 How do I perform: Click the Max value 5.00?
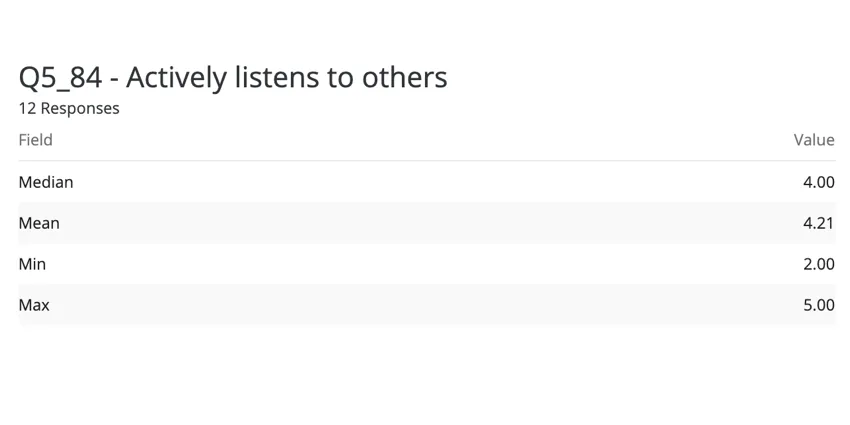(818, 305)
